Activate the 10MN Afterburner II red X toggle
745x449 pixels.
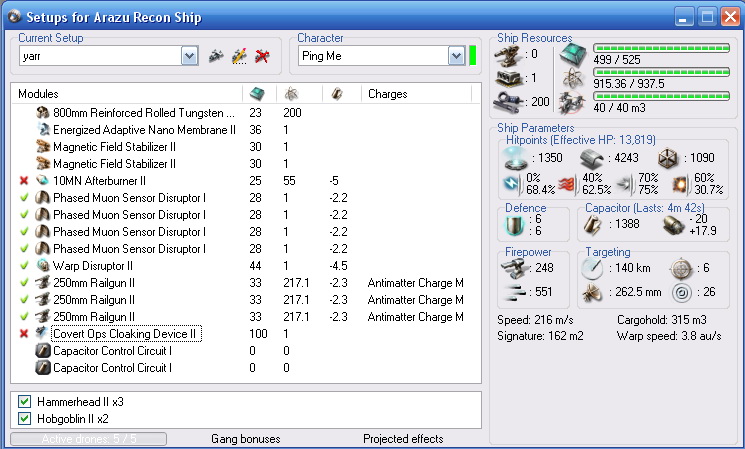pos(24,181)
